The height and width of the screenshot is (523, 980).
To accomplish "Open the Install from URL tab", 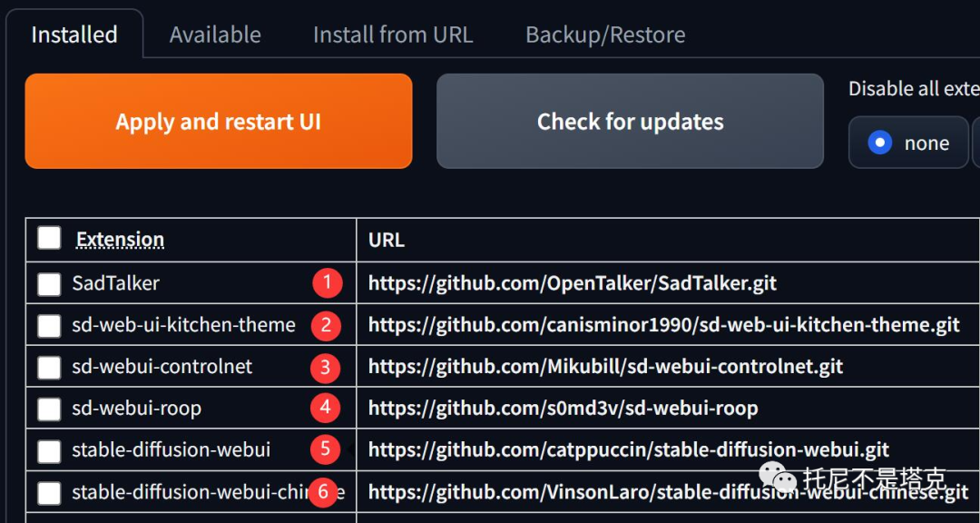I will [x=393, y=35].
